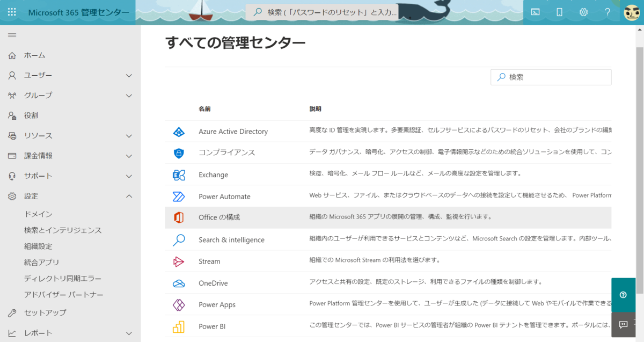This screenshot has width=644, height=342.
Task: Open the app launcher waffle icon
Action: click(12, 12)
